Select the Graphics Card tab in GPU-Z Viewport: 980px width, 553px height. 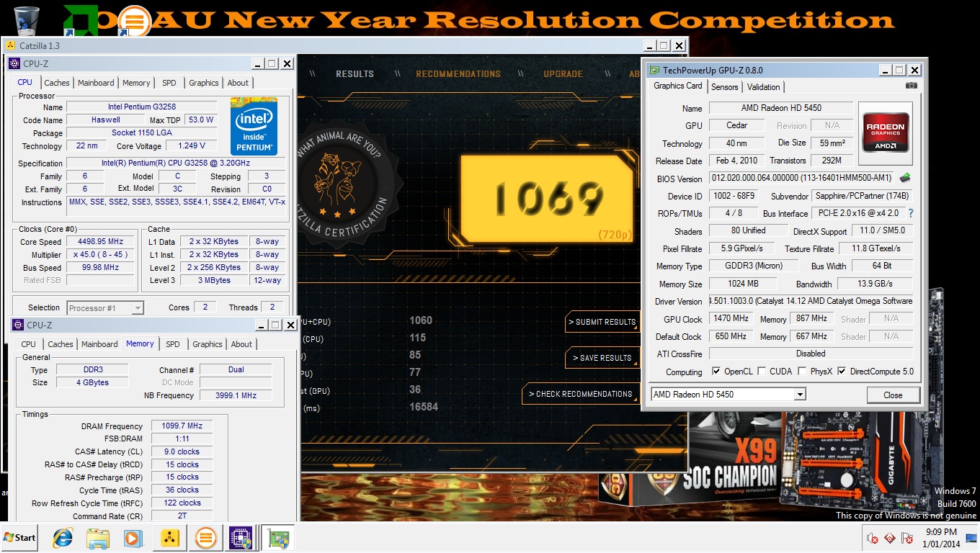pyautogui.click(x=677, y=86)
